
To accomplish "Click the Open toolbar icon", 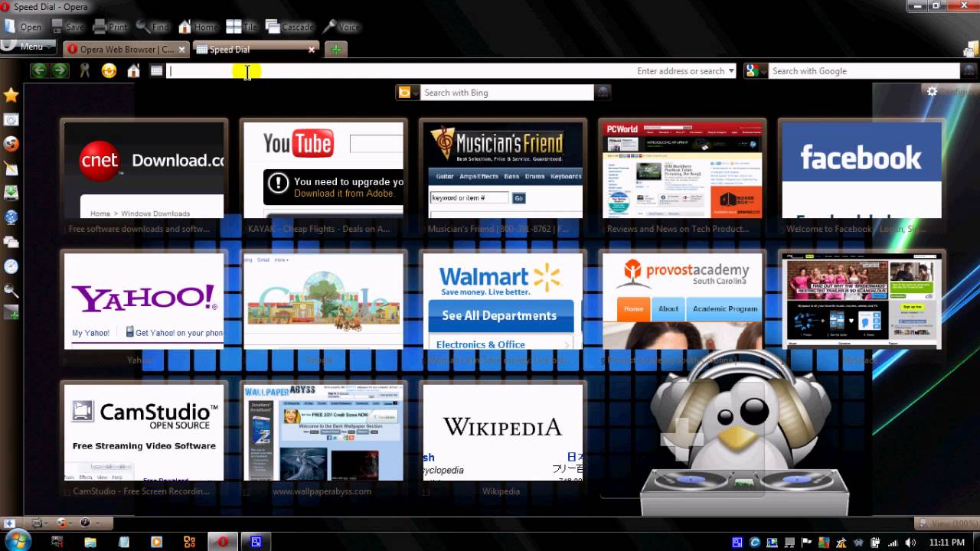I will click(x=10, y=26).
